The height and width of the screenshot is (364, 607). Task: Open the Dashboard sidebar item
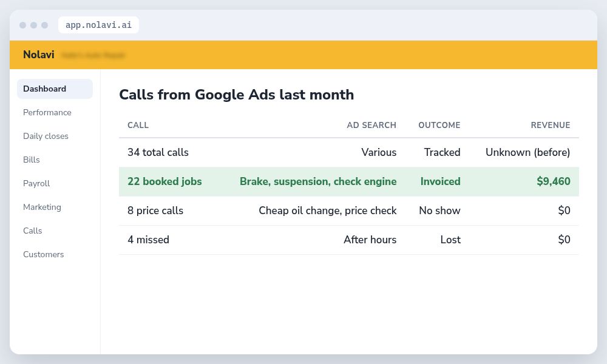click(55, 89)
